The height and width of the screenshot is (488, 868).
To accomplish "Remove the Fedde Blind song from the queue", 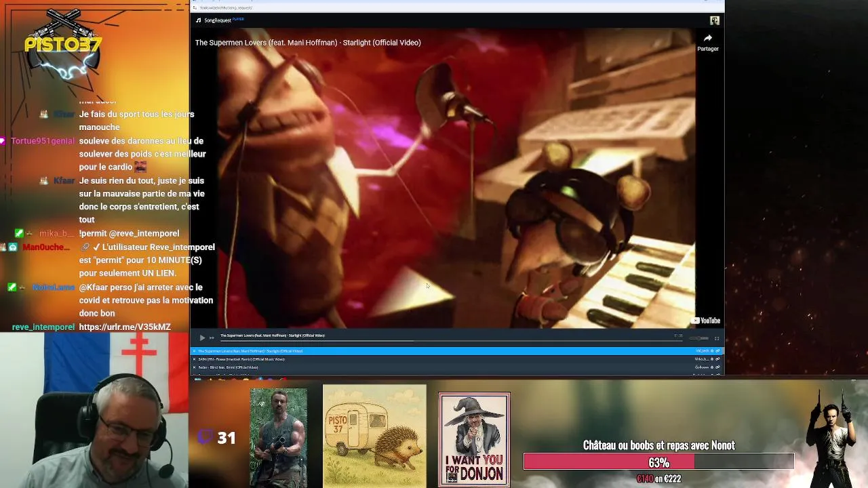I will pyautogui.click(x=195, y=367).
